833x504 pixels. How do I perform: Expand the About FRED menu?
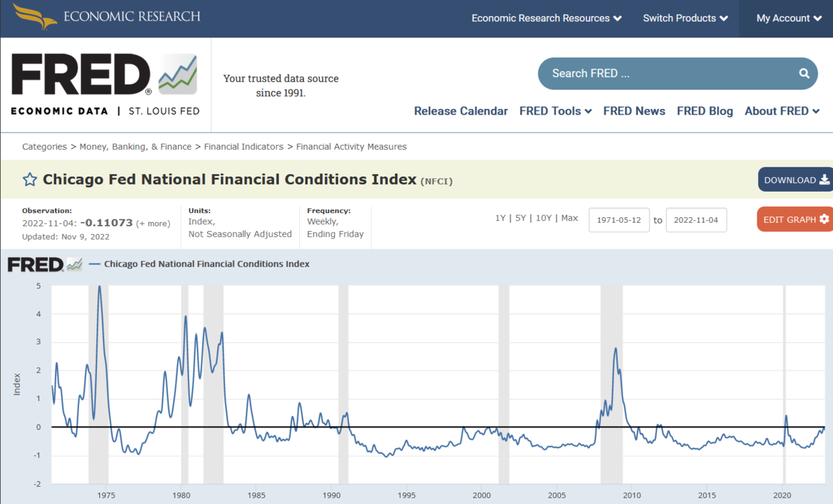pyautogui.click(x=782, y=111)
